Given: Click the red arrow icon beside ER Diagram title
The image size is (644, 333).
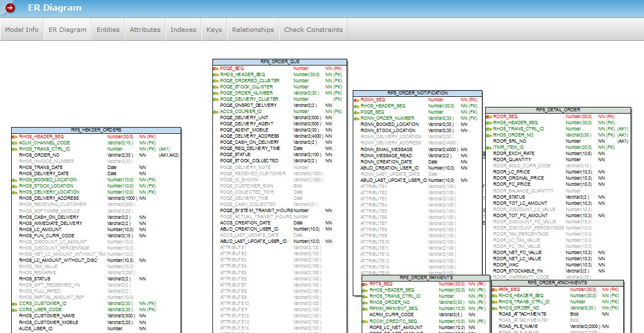Looking at the screenshot, I should point(10,8).
